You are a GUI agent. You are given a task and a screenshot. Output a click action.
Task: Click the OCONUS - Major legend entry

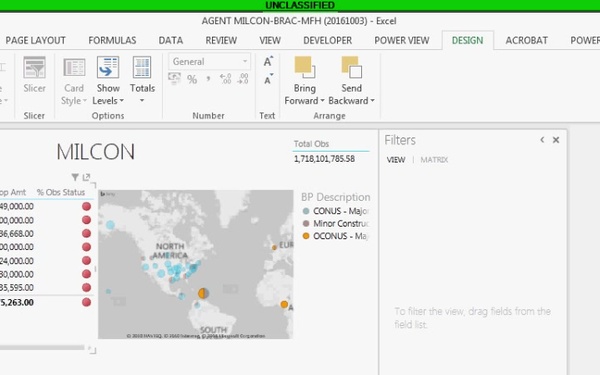point(336,236)
